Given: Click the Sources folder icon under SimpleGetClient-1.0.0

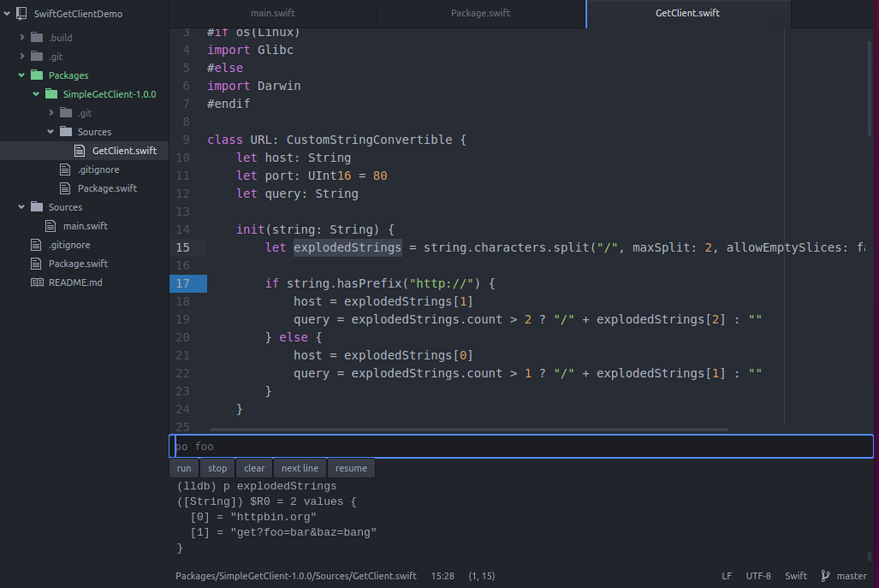Looking at the screenshot, I should (67, 132).
